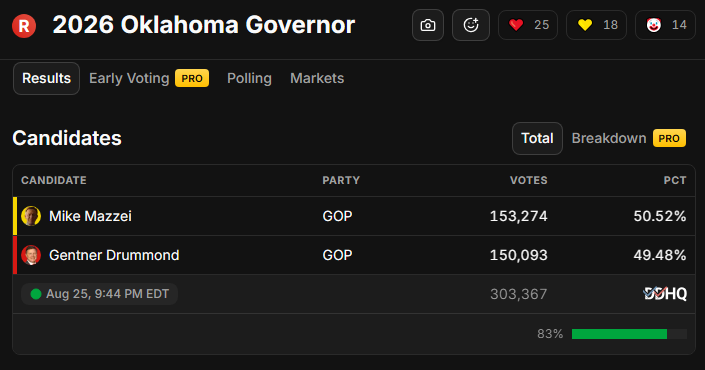Click the Aug 25 update timestamp pill

coord(99,294)
